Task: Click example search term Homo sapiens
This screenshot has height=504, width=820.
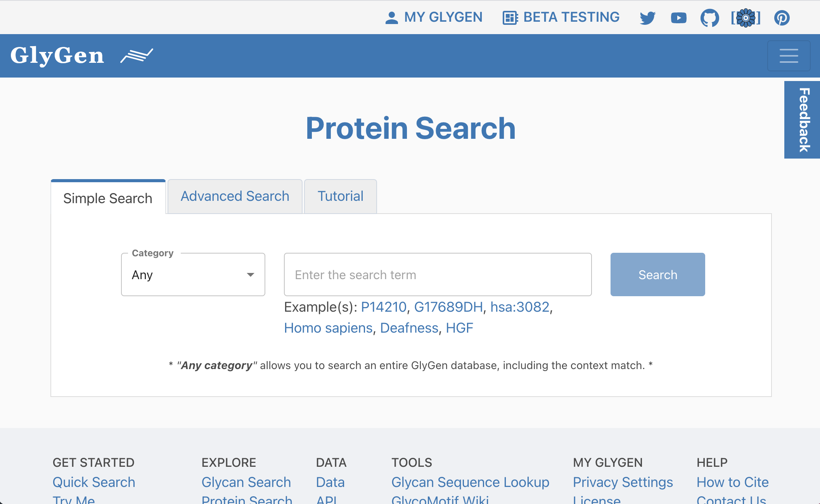Action: 327,327
